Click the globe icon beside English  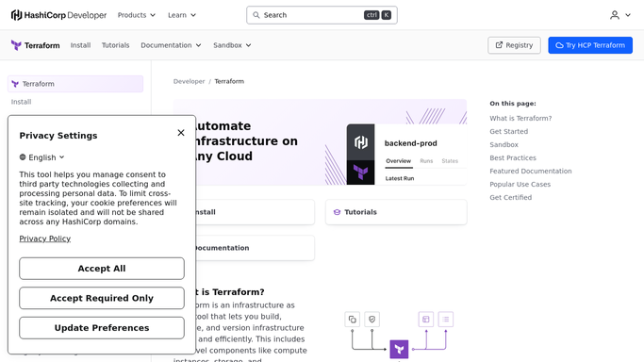[x=23, y=157]
